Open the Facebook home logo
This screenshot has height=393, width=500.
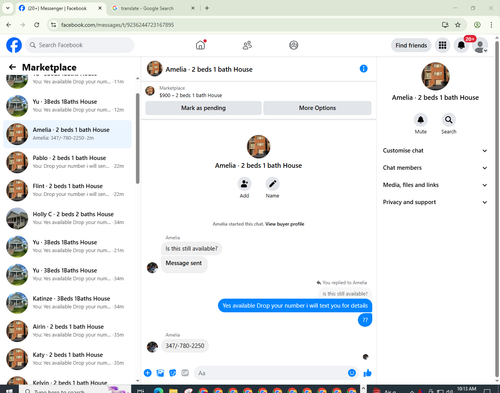click(x=14, y=45)
